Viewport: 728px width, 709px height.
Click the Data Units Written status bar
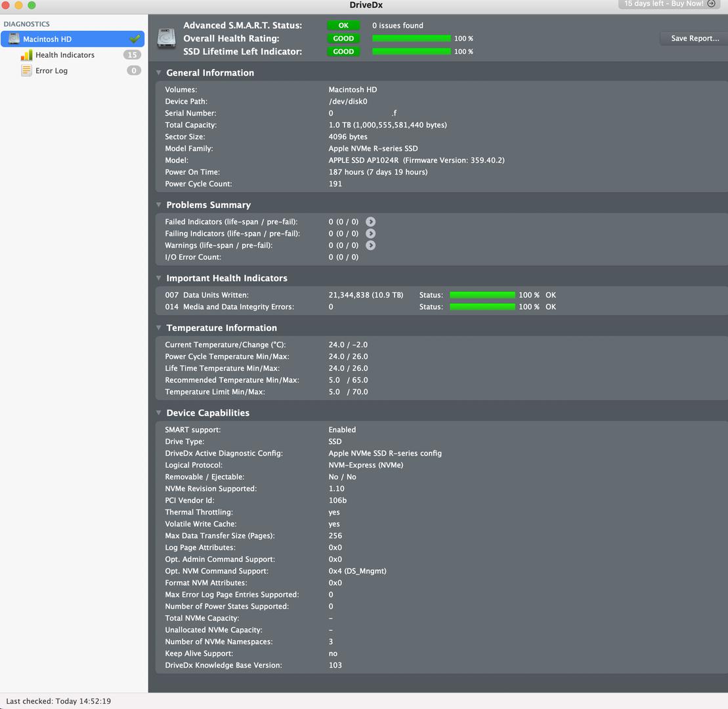[x=482, y=295]
